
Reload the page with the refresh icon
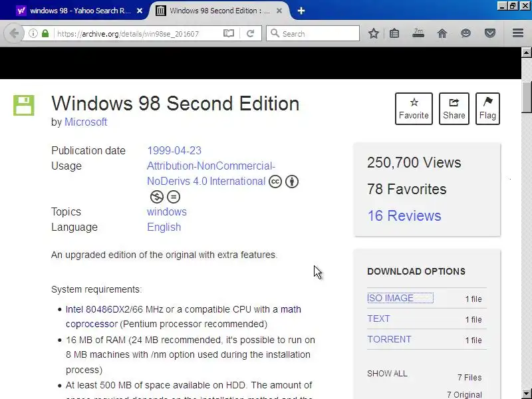click(251, 33)
